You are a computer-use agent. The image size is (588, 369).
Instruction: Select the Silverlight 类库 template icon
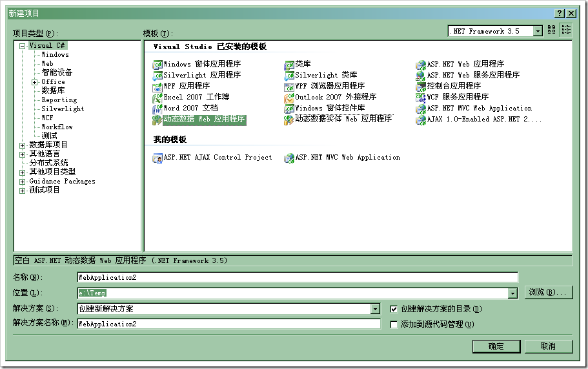(x=289, y=76)
